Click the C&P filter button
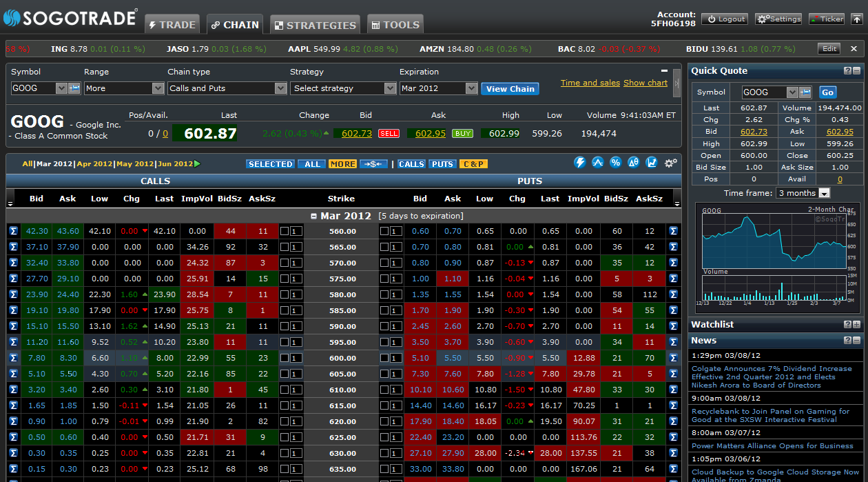This screenshot has height=482, width=868. click(x=473, y=164)
